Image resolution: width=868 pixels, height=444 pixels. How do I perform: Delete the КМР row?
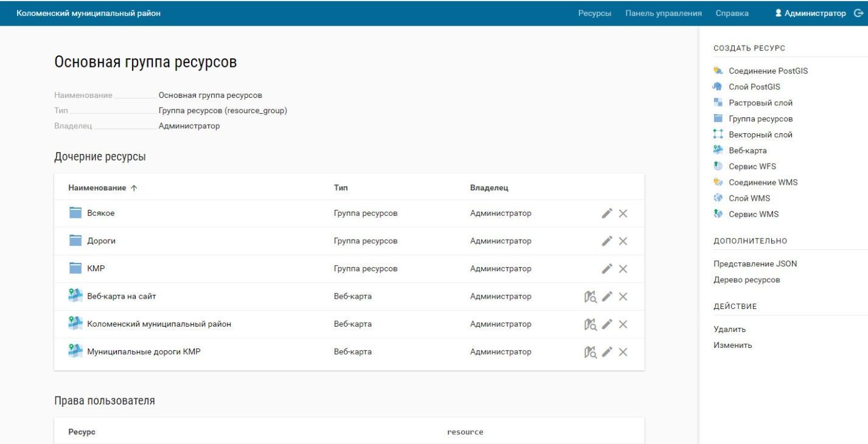click(x=623, y=269)
